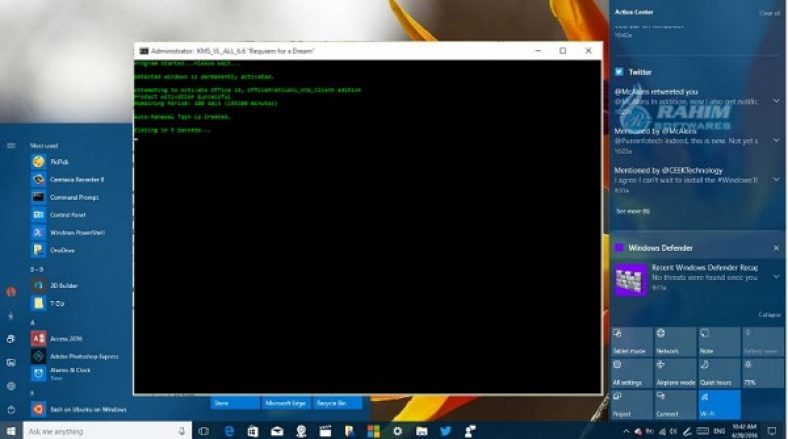Open Mail app on taskbar

tap(277, 431)
